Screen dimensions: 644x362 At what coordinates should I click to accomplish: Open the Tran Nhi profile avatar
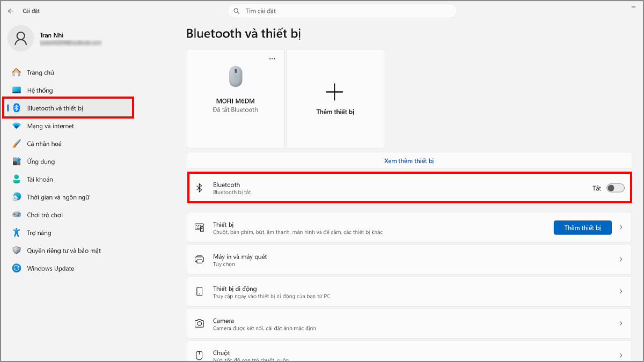pyautogui.click(x=21, y=38)
